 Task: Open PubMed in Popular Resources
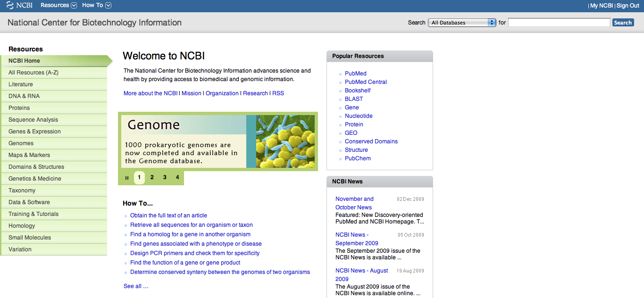356,74
